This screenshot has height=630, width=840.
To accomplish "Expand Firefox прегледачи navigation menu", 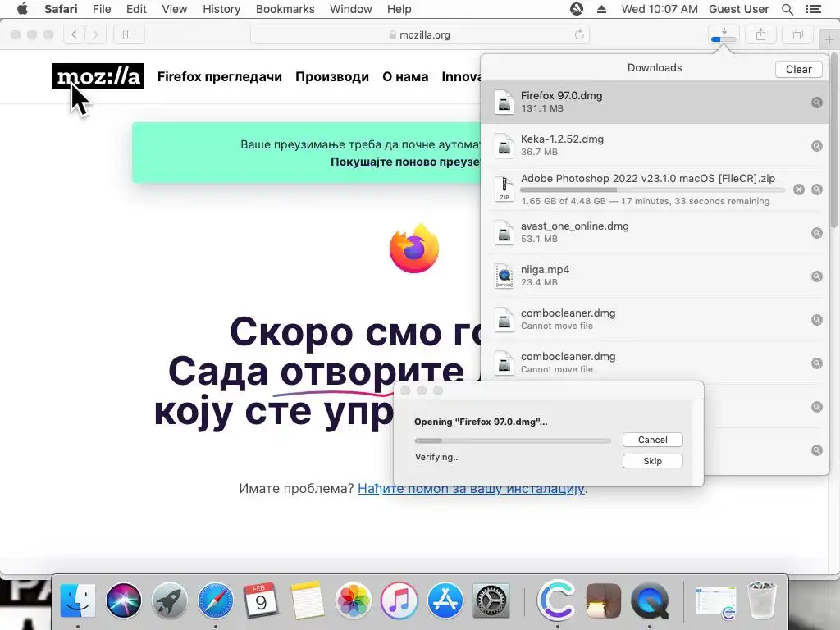I will tap(220, 76).
